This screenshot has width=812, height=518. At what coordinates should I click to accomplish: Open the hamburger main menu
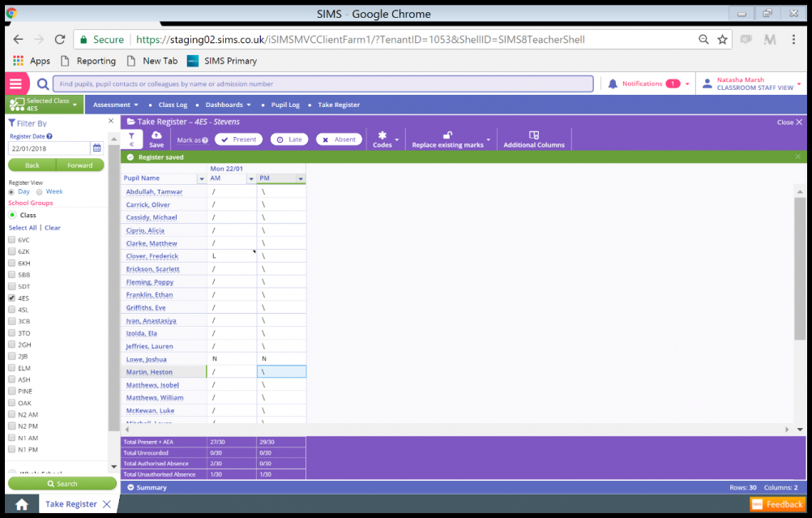16,83
